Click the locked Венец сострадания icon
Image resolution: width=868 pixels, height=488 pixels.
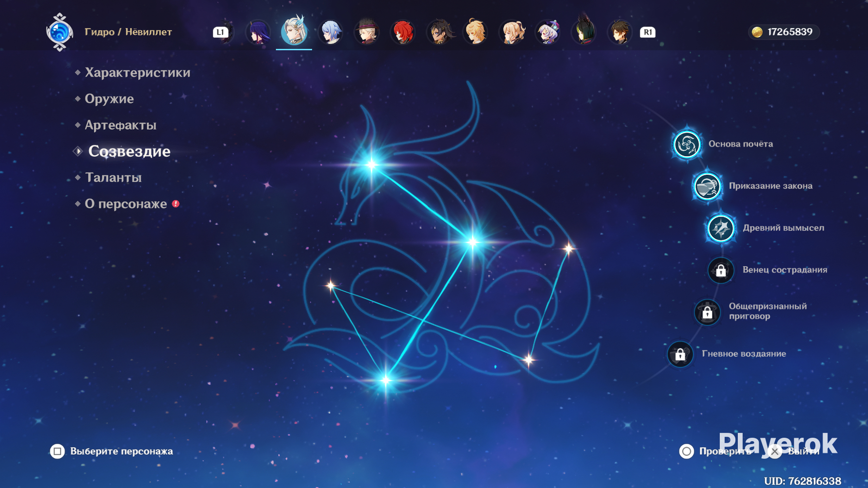pos(721,270)
